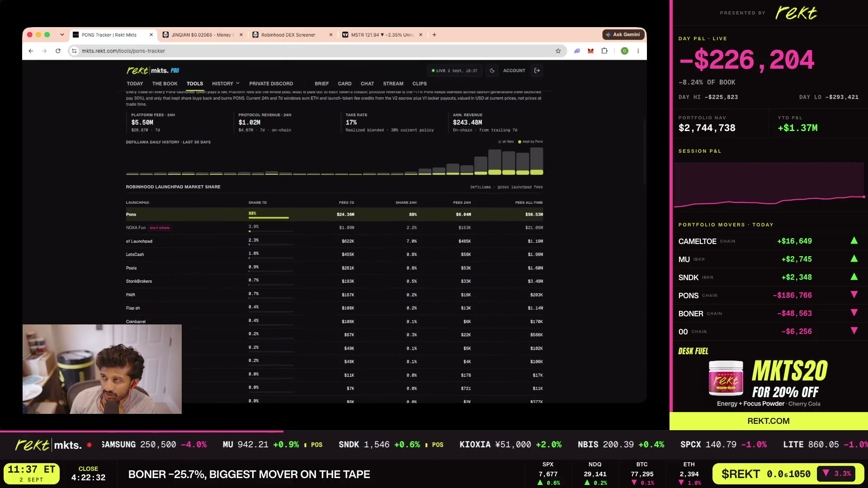Select the NOXA Fun launchpad row
The image size is (868, 488).
tap(334, 228)
